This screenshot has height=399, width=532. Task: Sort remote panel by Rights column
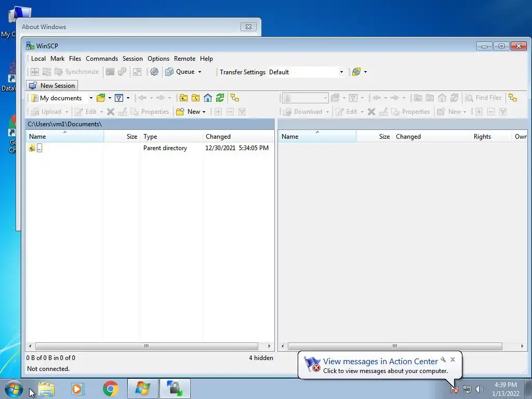pyautogui.click(x=490, y=137)
